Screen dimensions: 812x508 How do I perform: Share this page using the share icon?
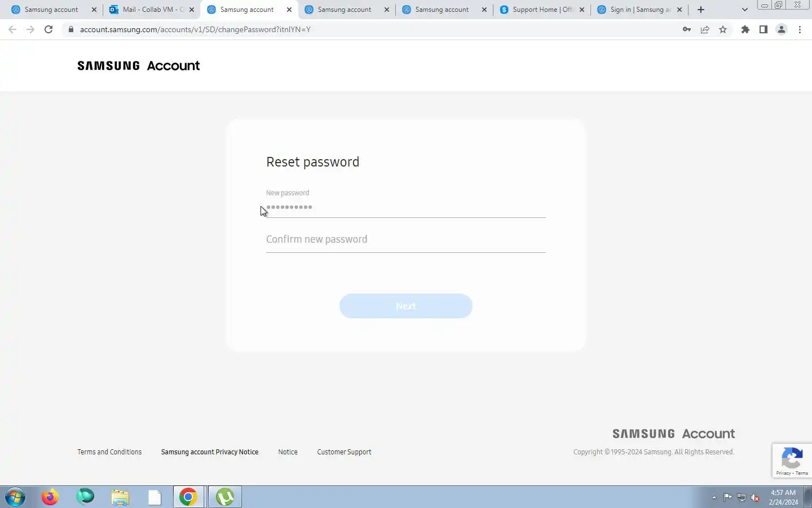pyautogui.click(x=705, y=29)
